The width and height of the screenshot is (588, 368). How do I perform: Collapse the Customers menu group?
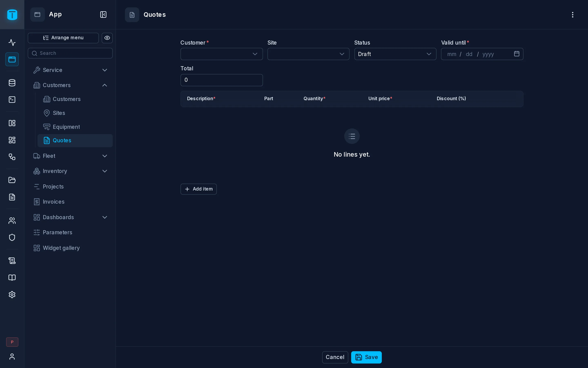pyautogui.click(x=70, y=85)
